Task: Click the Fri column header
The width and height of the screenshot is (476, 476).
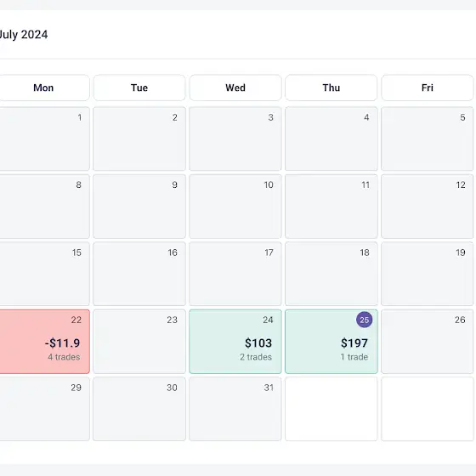Action: [427, 88]
